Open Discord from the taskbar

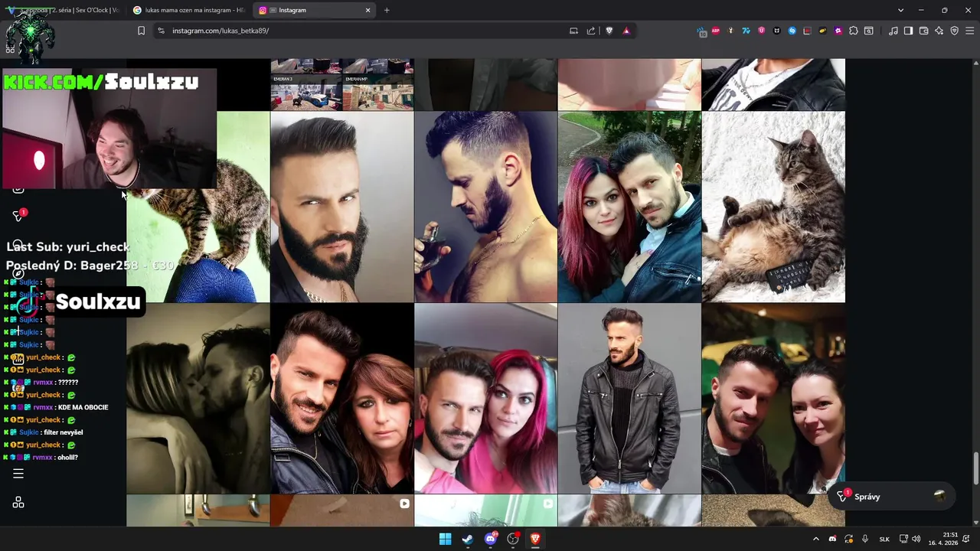[x=490, y=539]
